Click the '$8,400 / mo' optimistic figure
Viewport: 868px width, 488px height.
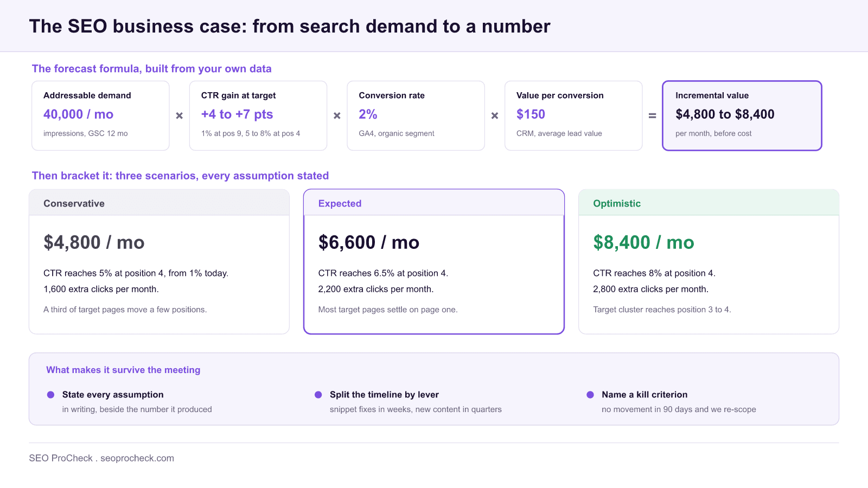(643, 242)
